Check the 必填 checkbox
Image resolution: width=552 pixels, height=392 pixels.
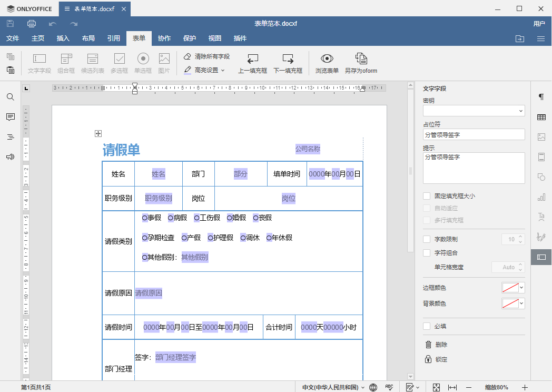[427, 326]
